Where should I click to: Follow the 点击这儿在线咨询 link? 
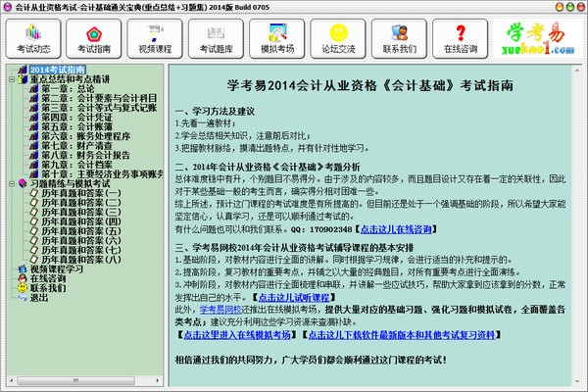[396, 229]
